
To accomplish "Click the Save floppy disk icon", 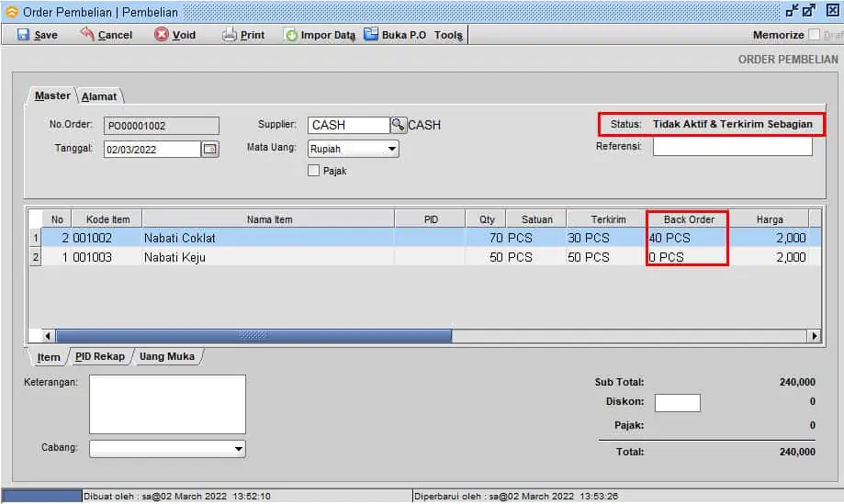I will pyautogui.click(x=23, y=34).
